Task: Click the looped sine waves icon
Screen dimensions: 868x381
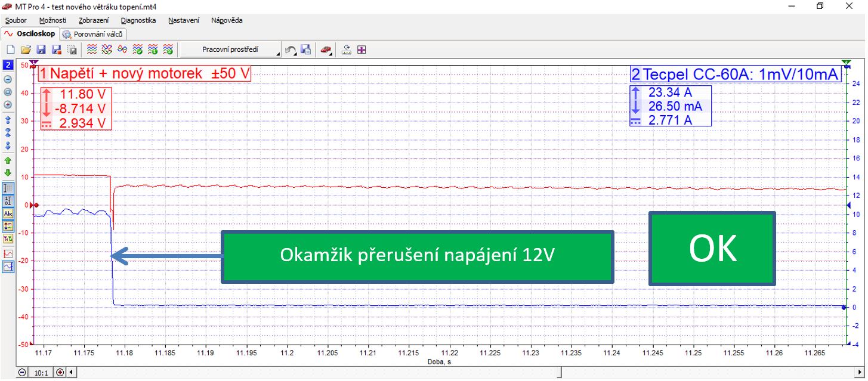Action: click(122, 50)
